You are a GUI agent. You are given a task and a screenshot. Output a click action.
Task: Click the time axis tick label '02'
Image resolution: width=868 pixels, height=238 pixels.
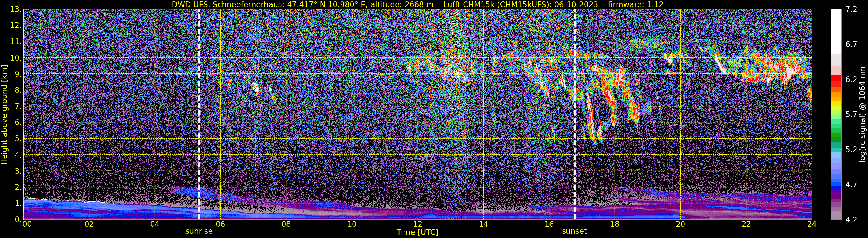[x=89, y=224]
